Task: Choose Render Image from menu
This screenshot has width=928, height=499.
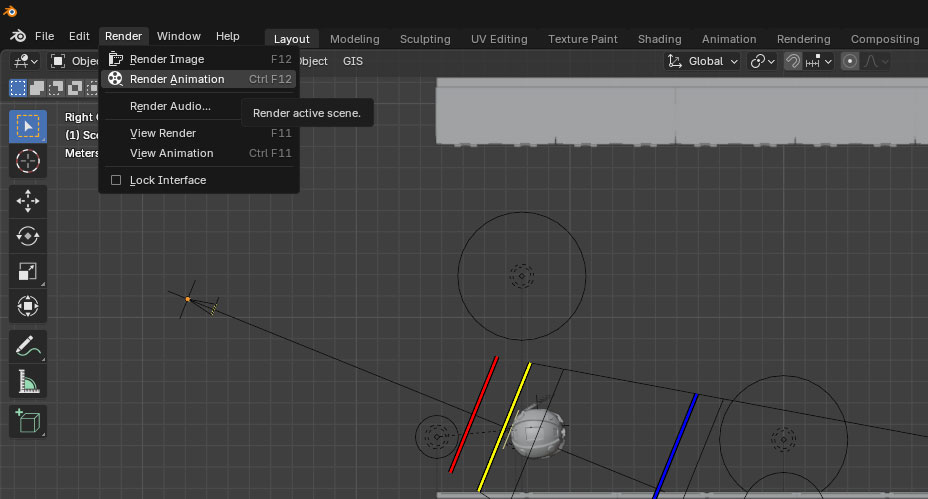Action: tap(199, 59)
